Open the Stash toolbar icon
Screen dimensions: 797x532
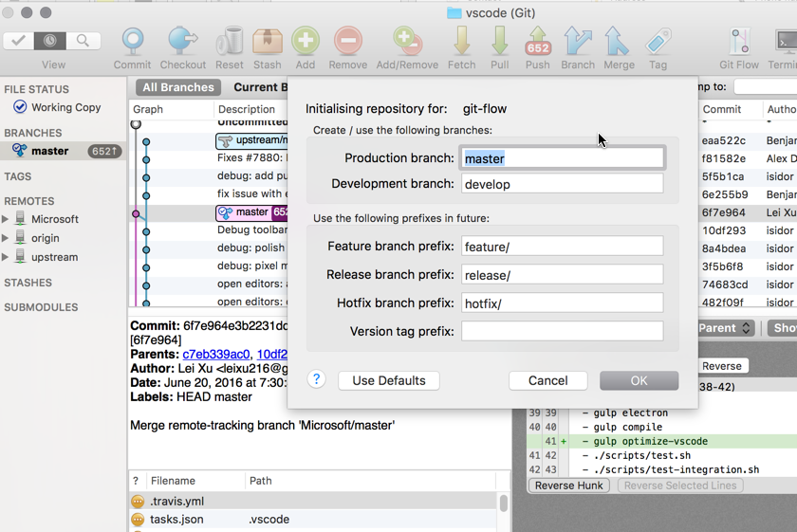point(268,41)
